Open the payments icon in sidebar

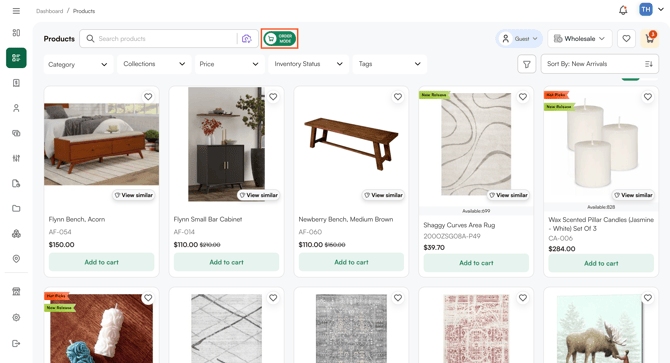coord(16,133)
